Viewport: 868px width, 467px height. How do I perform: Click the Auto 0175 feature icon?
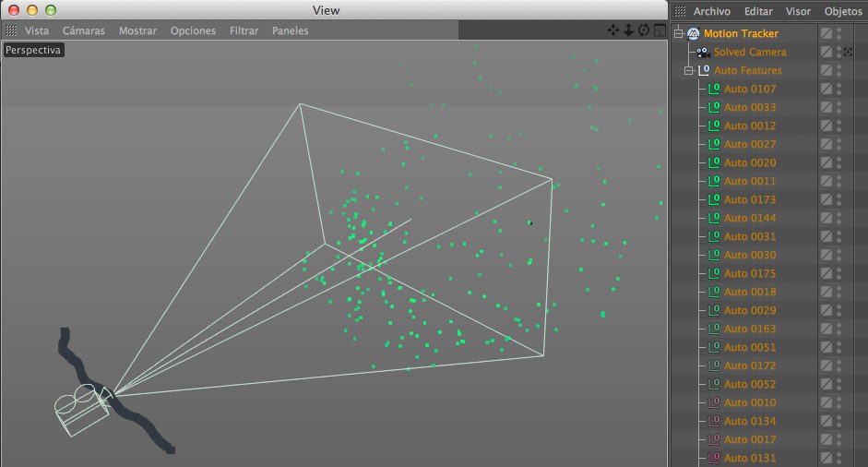[714, 273]
